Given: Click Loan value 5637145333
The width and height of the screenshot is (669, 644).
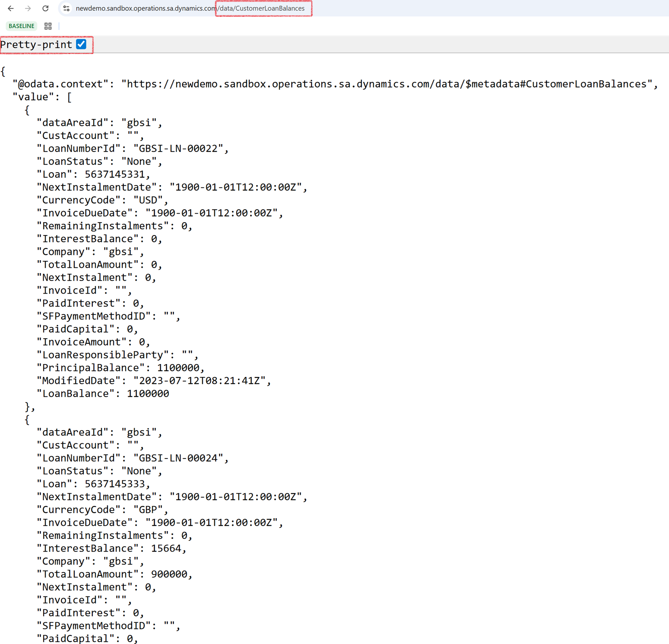Looking at the screenshot, I should (x=114, y=484).
